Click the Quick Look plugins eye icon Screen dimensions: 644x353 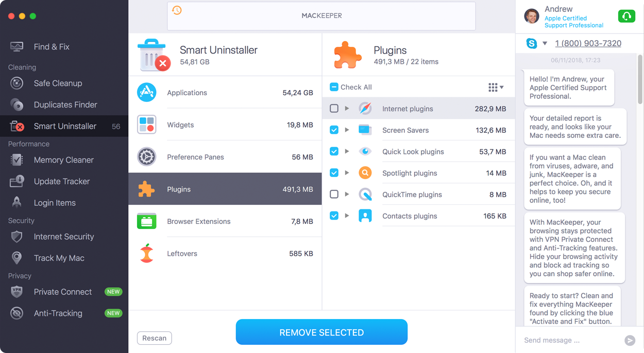[x=365, y=151]
